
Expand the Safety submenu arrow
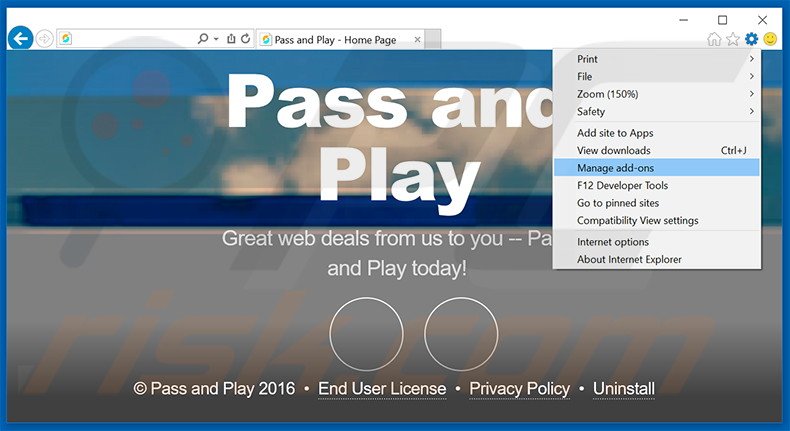[752, 111]
